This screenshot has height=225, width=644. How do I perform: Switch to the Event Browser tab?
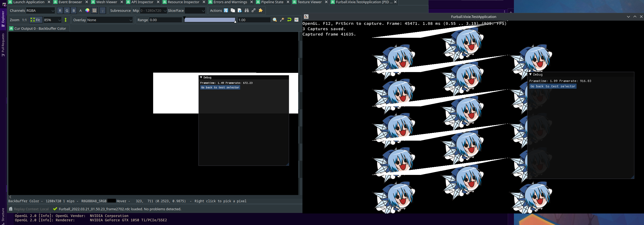tap(70, 2)
